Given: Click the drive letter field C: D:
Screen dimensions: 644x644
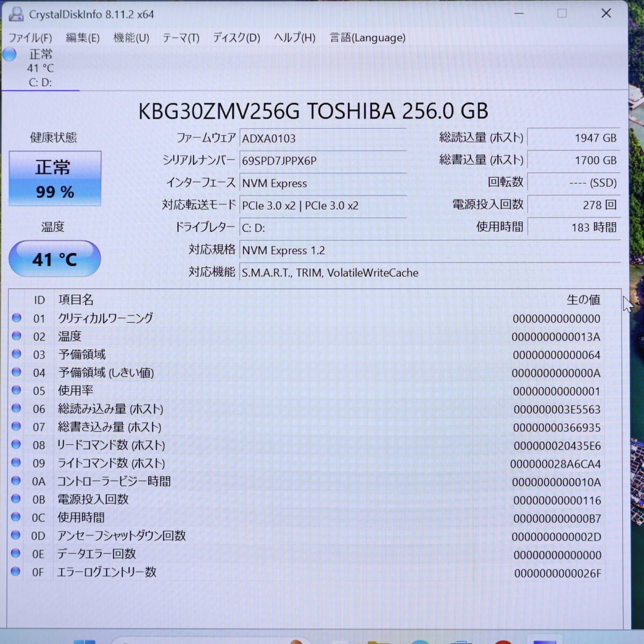Looking at the screenshot, I should [x=323, y=228].
